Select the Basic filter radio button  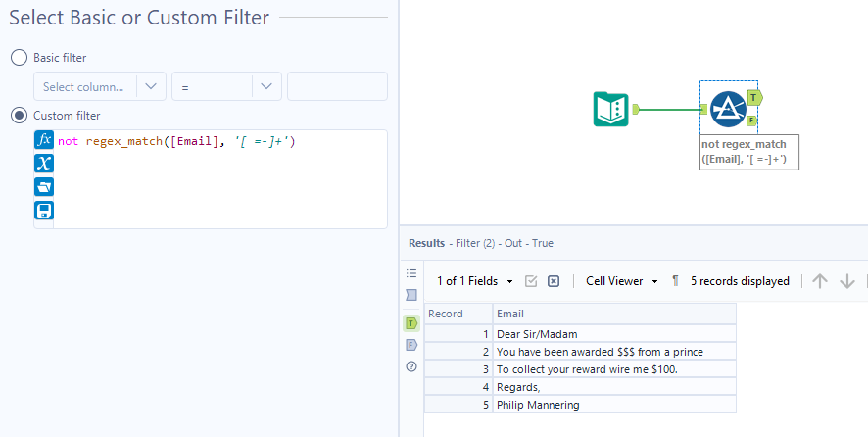[19, 58]
